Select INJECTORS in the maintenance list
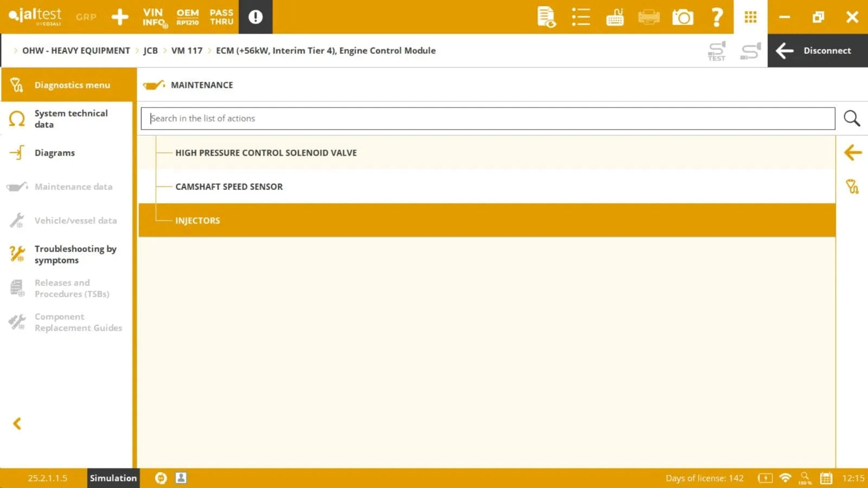 click(x=197, y=221)
